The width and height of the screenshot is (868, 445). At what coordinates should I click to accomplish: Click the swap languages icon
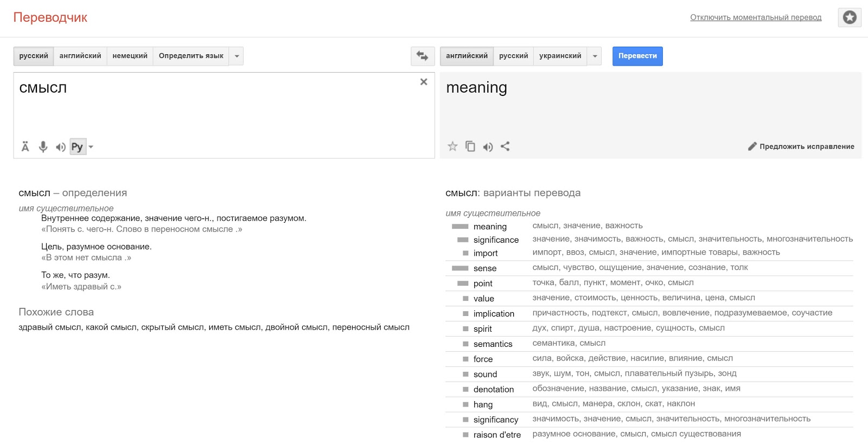pos(423,56)
